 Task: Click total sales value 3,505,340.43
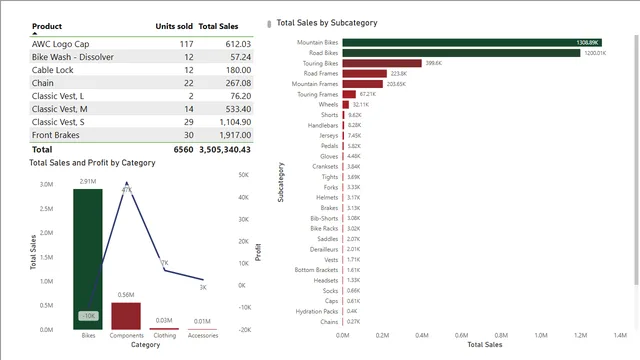pyautogui.click(x=225, y=149)
